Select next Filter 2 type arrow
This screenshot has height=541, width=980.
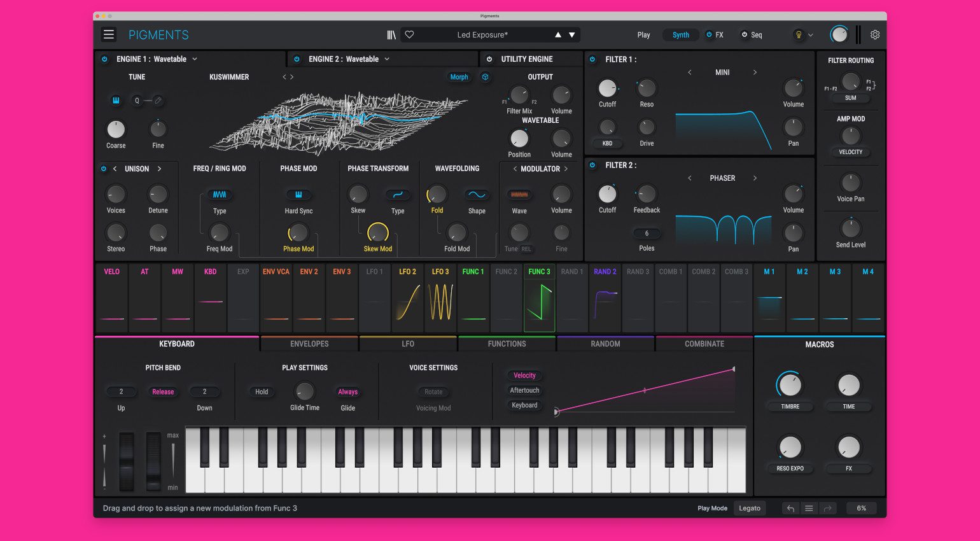click(x=755, y=178)
